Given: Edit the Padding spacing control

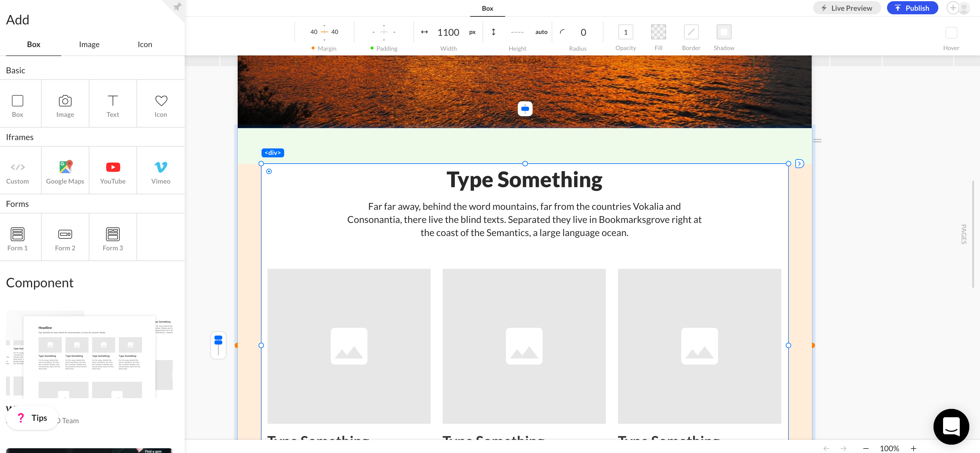Looking at the screenshot, I should click(384, 32).
